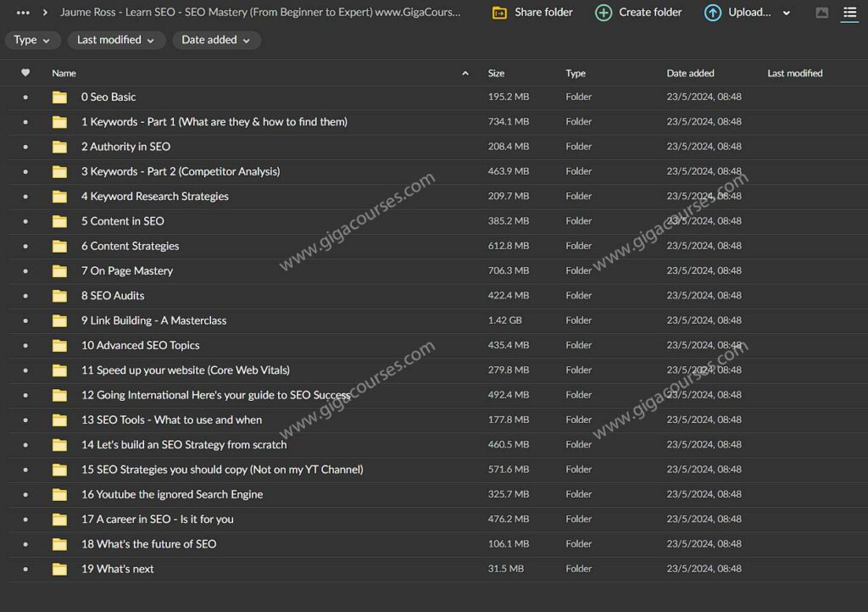Click the folder icon for 8 SEO Audits
The width and height of the screenshot is (868, 612).
tap(59, 296)
